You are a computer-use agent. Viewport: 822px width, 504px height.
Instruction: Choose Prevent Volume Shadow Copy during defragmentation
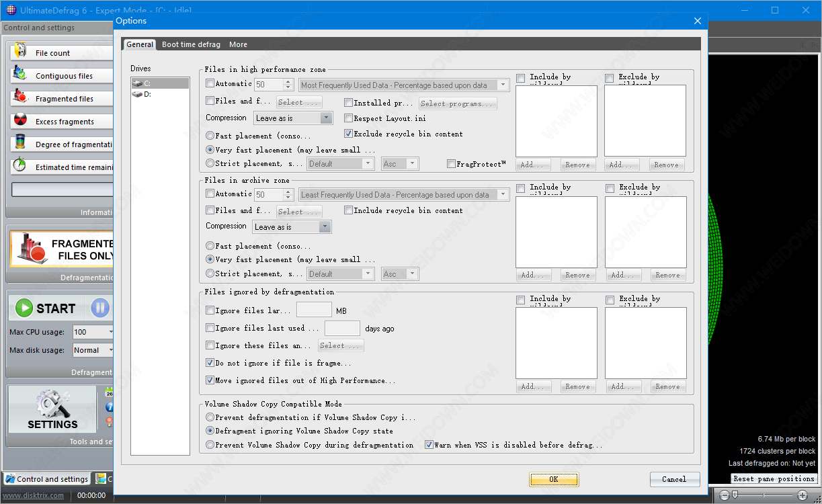point(210,445)
